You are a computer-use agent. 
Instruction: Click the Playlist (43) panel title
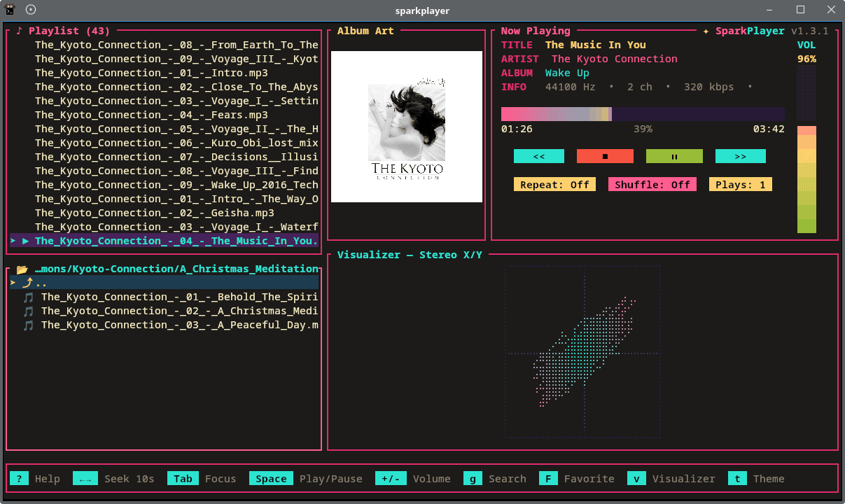click(63, 31)
